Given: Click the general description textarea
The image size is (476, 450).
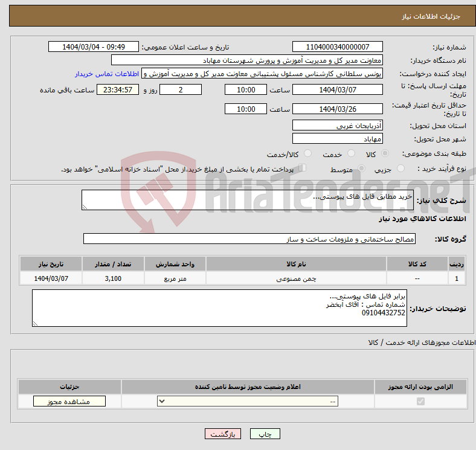Looking at the screenshot, I should 248,200.
